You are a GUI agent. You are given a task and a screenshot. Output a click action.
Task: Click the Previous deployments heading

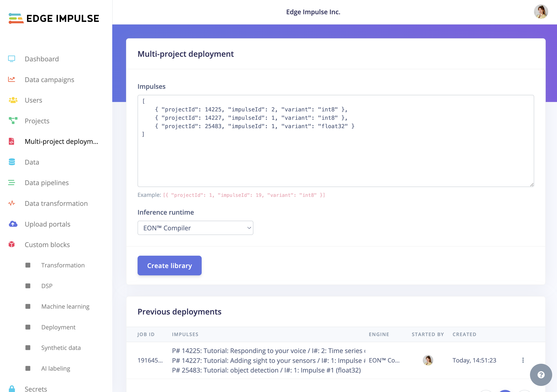coord(179,311)
